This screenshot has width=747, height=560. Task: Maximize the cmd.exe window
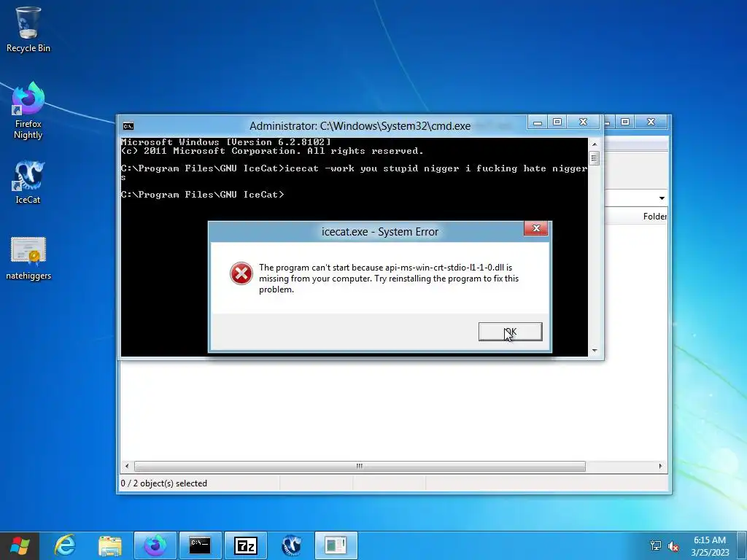point(557,122)
